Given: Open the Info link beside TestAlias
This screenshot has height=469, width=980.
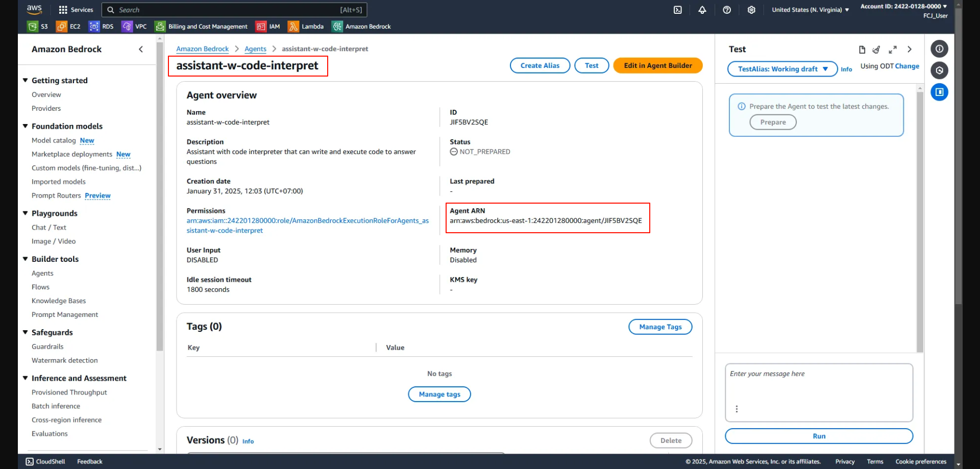Looking at the screenshot, I should pyautogui.click(x=846, y=69).
